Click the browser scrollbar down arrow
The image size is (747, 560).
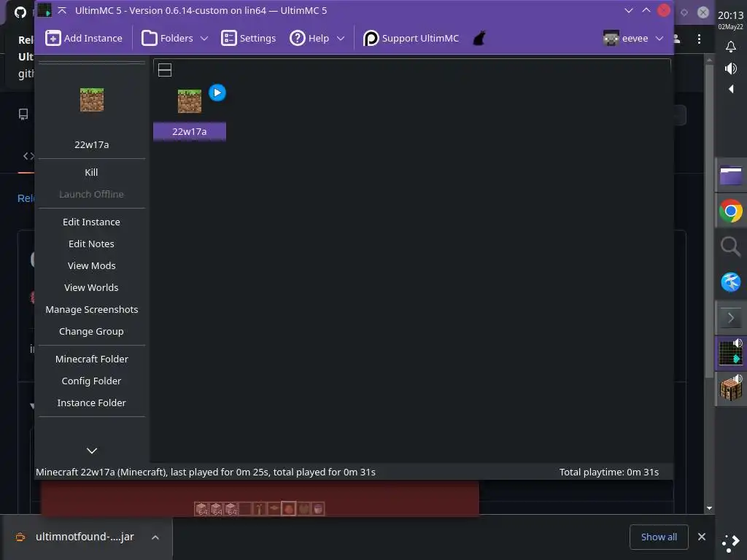(x=709, y=508)
